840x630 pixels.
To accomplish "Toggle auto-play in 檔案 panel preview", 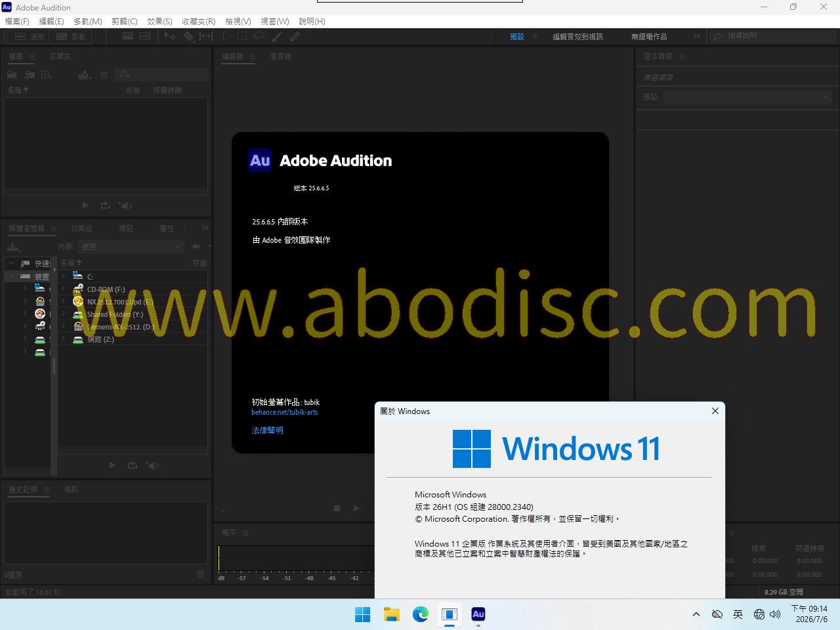I will coord(125,205).
